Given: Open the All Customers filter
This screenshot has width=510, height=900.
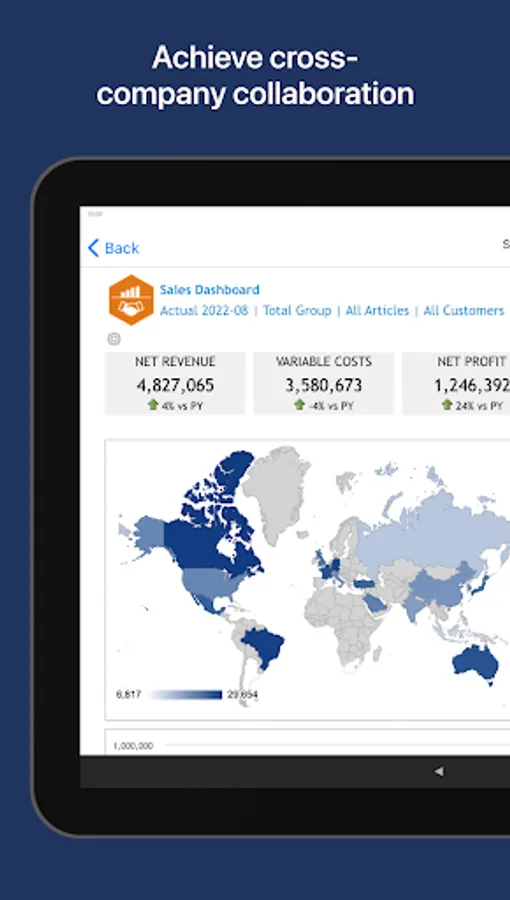Looking at the screenshot, I should (464, 311).
